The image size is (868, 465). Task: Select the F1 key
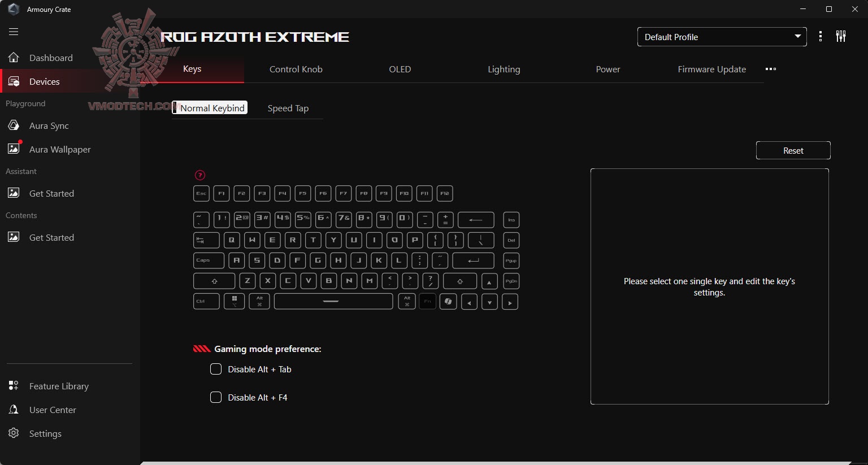point(222,193)
